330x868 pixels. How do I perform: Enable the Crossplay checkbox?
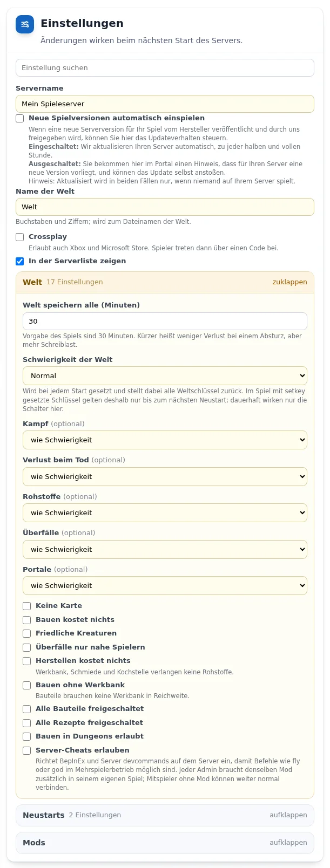20,237
